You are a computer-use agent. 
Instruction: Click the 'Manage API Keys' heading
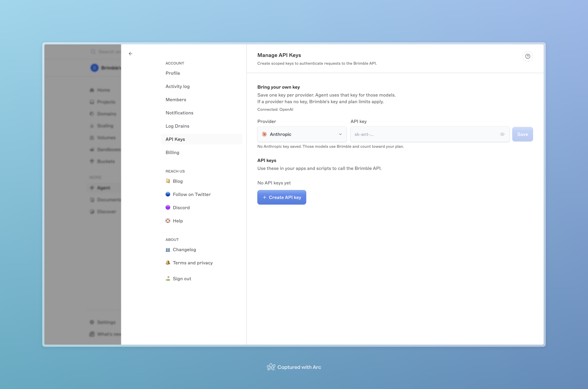(x=279, y=55)
